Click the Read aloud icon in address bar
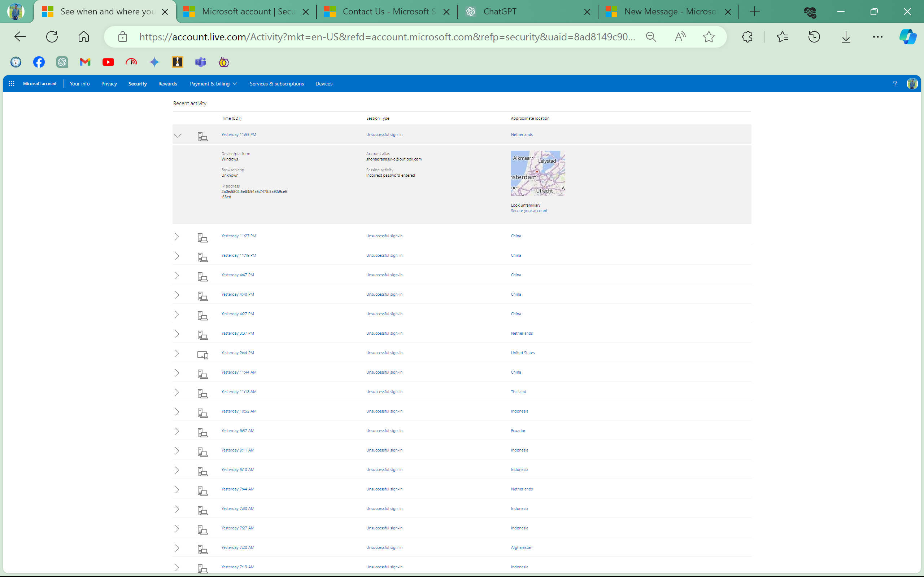Screen dimensions: 924x577 click(680, 37)
